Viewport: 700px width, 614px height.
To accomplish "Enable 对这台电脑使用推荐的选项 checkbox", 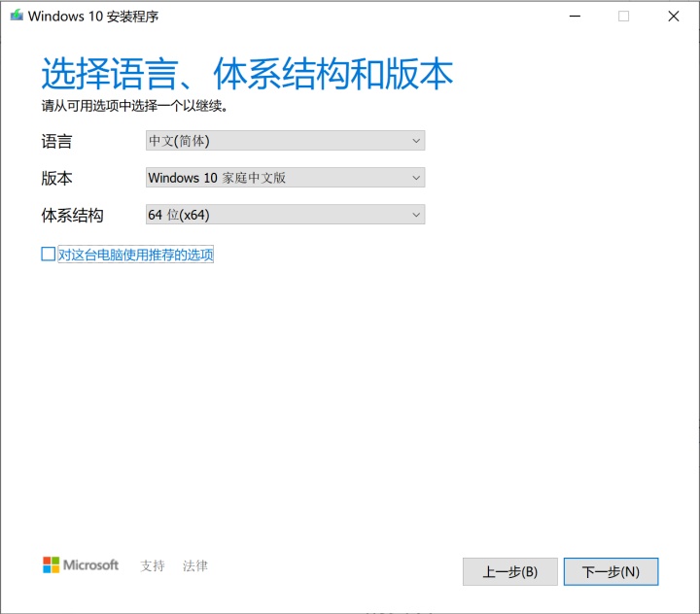I will 49,254.
